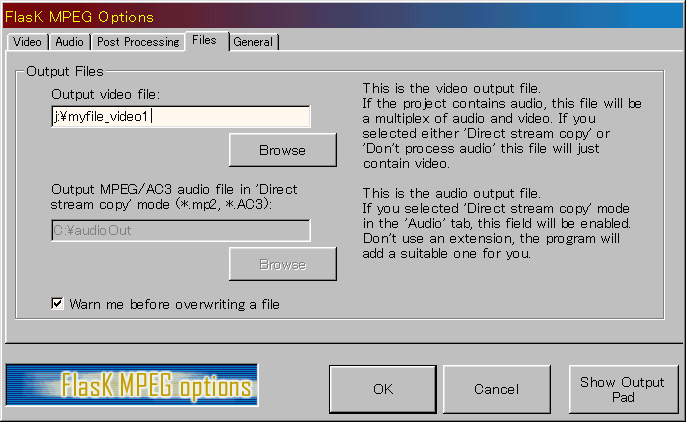The height and width of the screenshot is (422, 686).
Task: Cancel the options dialog
Action: [x=497, y=389]
